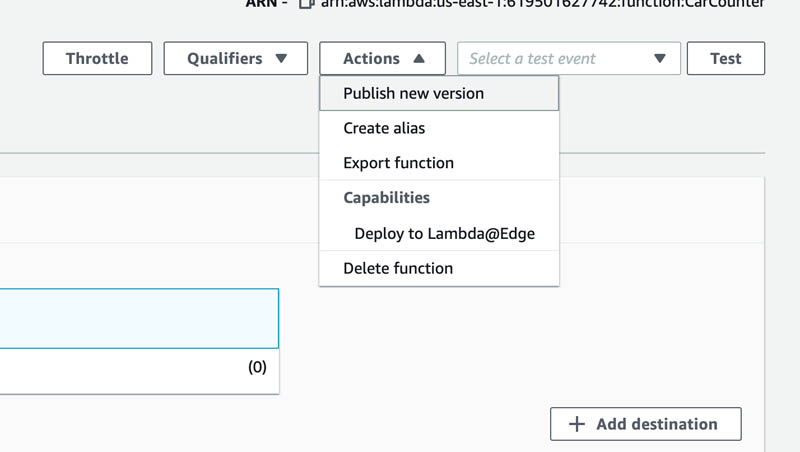Click the Throttle button
This screenshot has width=800, height=452.
point(97,58)
